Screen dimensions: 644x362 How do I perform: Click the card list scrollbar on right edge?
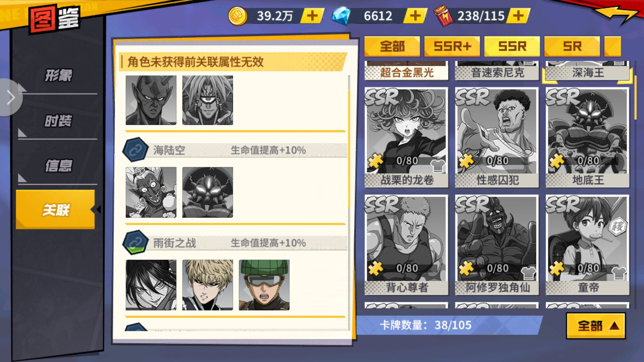635,97
